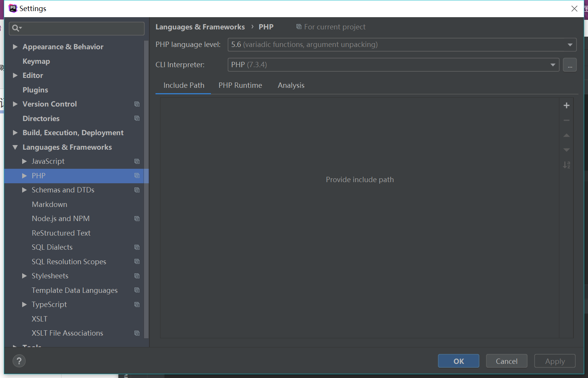The width and height of the screenshot is (588, 378).
Task: Click project-level icon next to Node.js and NPM
Action: click(x=137, y=218)
